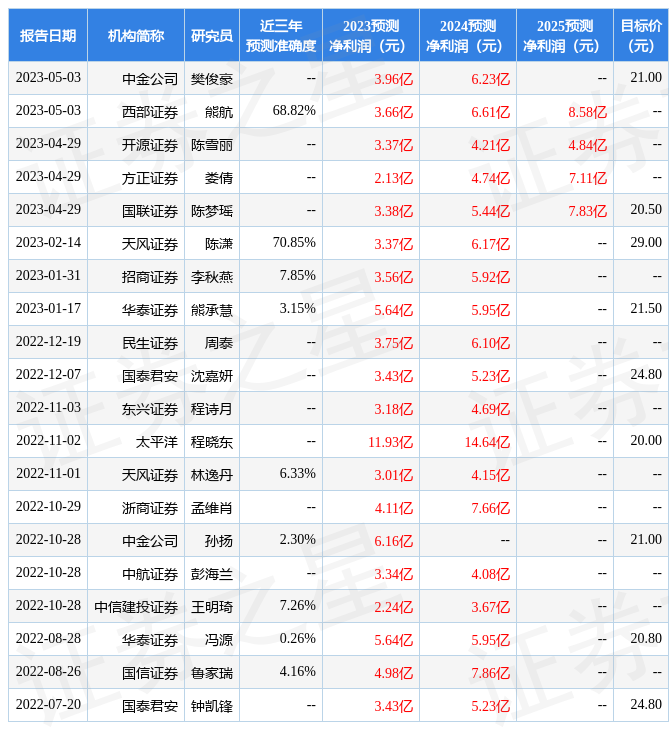Image resolution: width=669 pixels, height=730 pixels.
Task: Click 2023 forecast 6.16亿
Action: tap(394, 541)
